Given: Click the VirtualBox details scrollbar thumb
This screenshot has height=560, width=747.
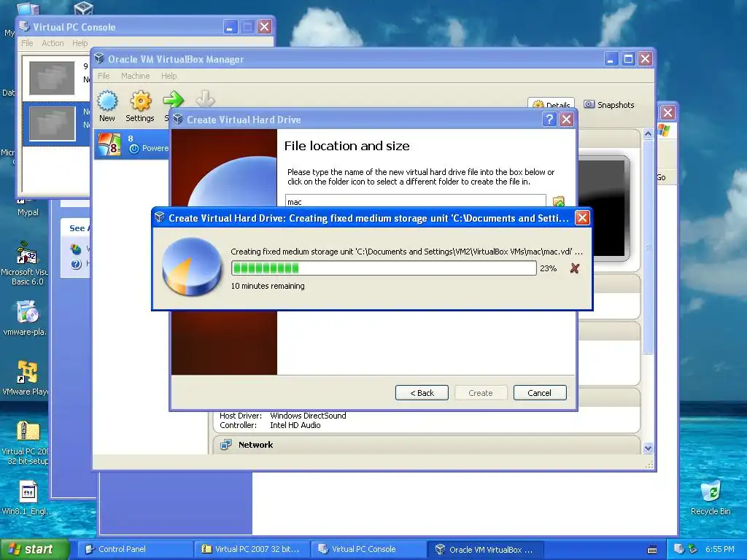Looking at the screenshot, I should click(648, 246).
